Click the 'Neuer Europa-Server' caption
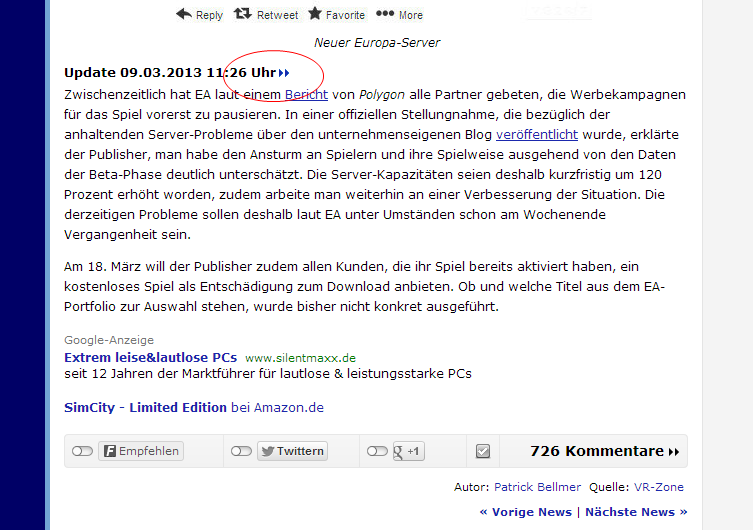 tap(377, 43)
